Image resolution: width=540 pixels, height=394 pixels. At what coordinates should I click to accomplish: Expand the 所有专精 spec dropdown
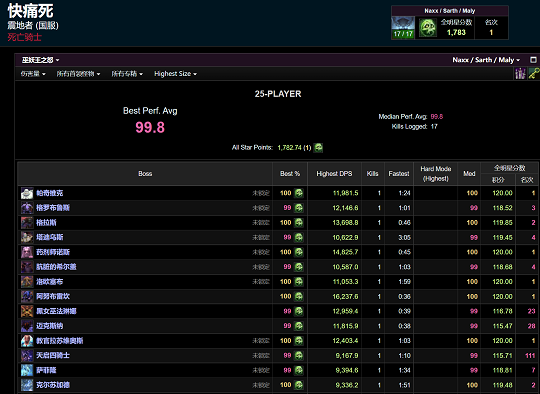(x=127, y=74)
